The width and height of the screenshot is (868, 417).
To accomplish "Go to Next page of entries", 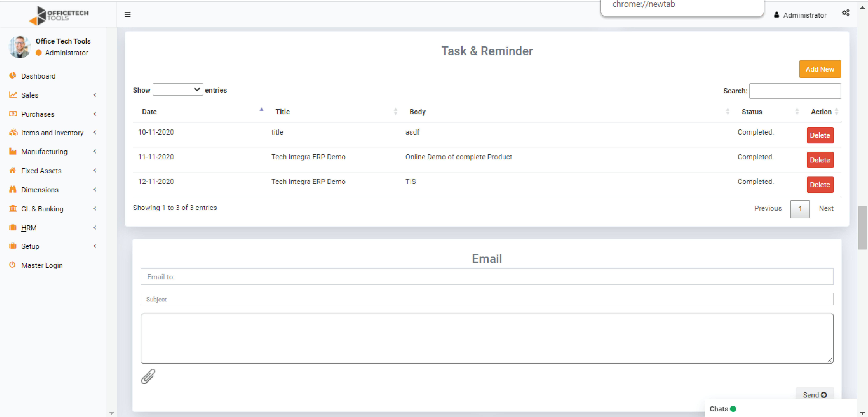I will point(826,208).
